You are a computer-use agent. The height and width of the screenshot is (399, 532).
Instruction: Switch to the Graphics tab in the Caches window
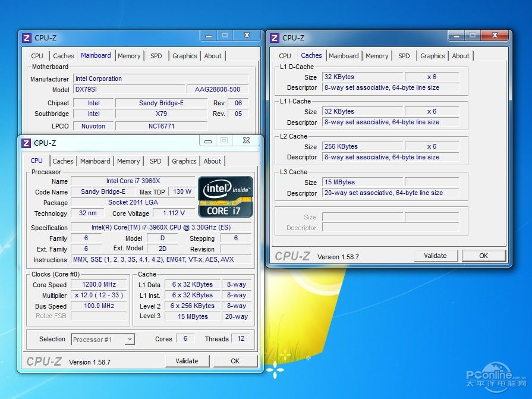pyautogui.click(x=432, y=56)
